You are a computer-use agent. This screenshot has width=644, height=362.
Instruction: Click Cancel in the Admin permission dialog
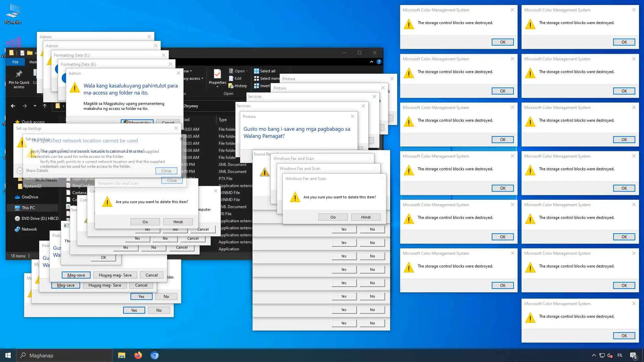pos(168,122)
